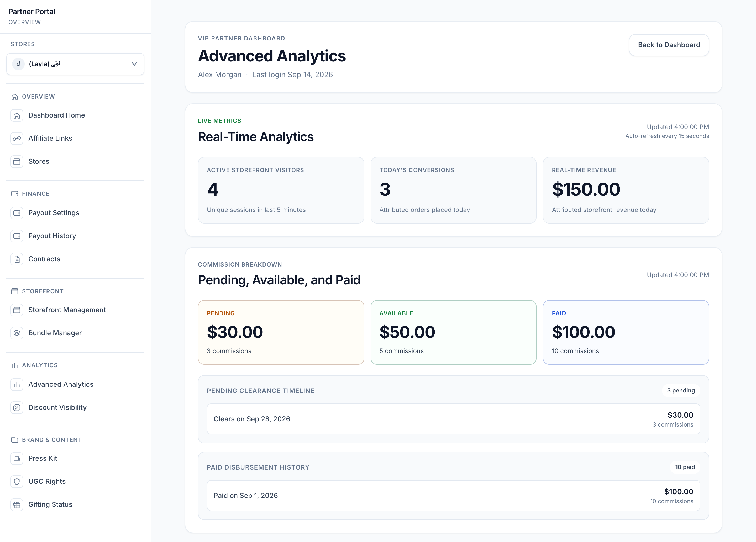This screenshot has width=756, height=542.
Task: Click the Press Kit icon
Action: 17,459
